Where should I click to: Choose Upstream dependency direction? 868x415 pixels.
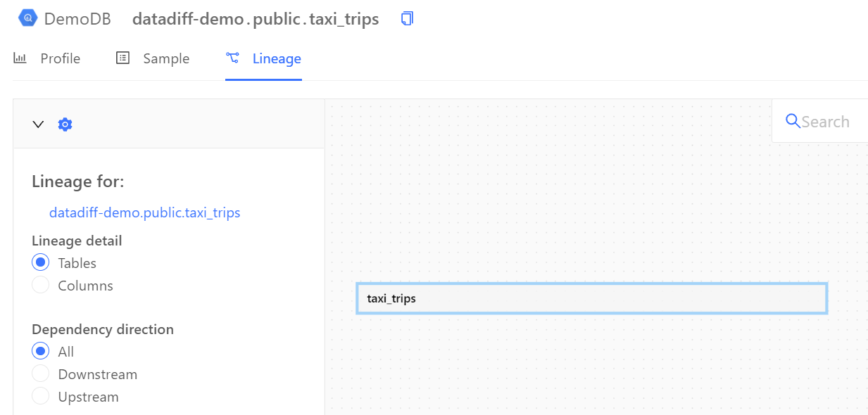click(41, 396)
